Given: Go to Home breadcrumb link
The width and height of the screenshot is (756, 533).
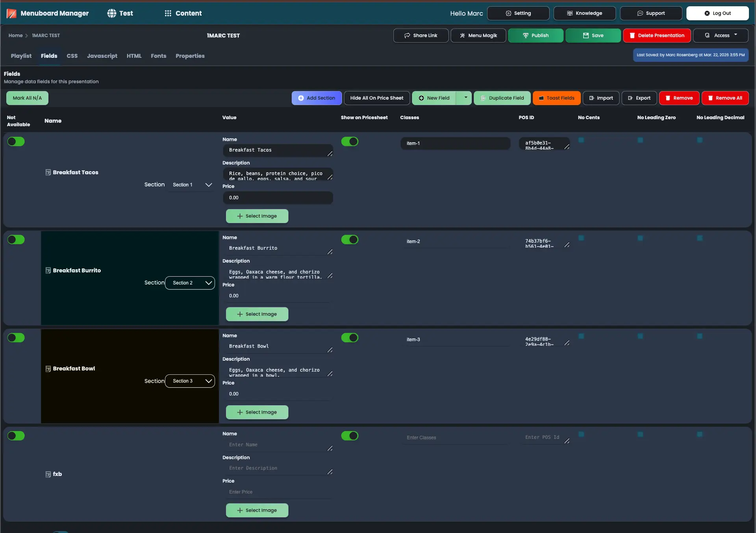Looking at the screenshot, I should [16, 35].
